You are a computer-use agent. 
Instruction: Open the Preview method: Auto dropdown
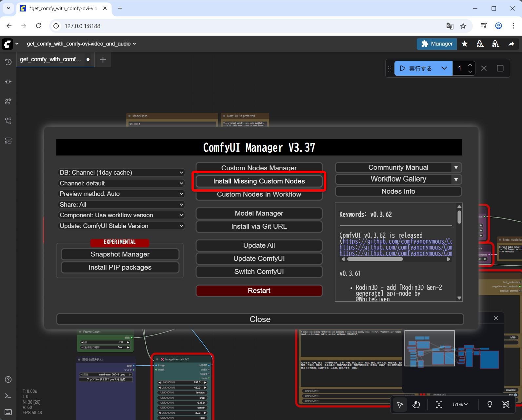pos(121,194)
